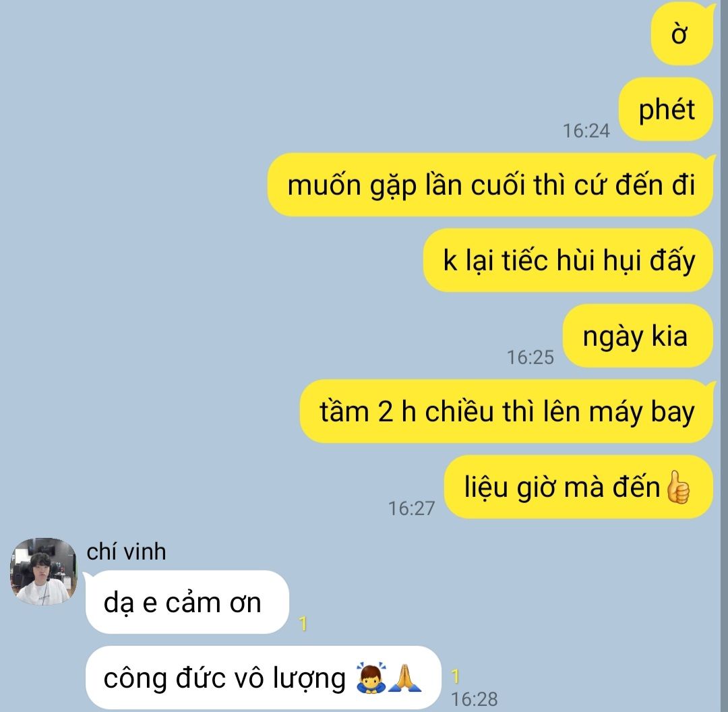Tap the thumbs-up emoji in the message
The width and height of the screenshot is (728, 712).
677,487
